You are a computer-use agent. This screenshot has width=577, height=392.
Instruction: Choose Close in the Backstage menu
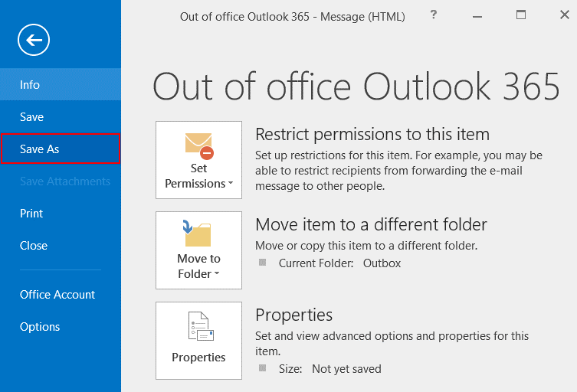pos(34,246)
